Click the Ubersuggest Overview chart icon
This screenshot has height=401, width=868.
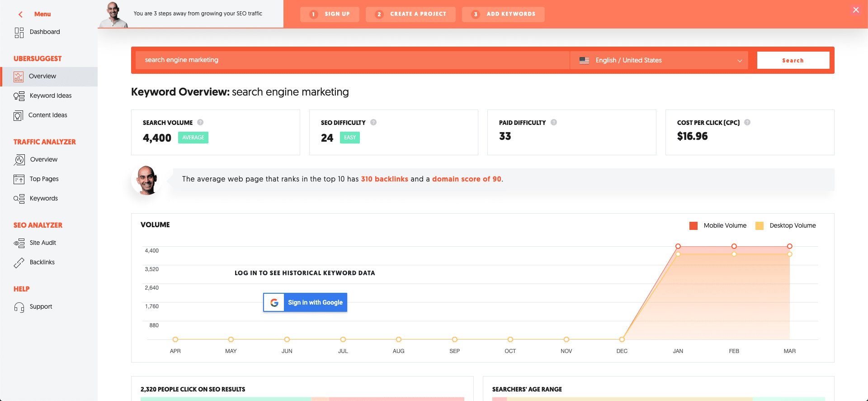click(19, 76)
